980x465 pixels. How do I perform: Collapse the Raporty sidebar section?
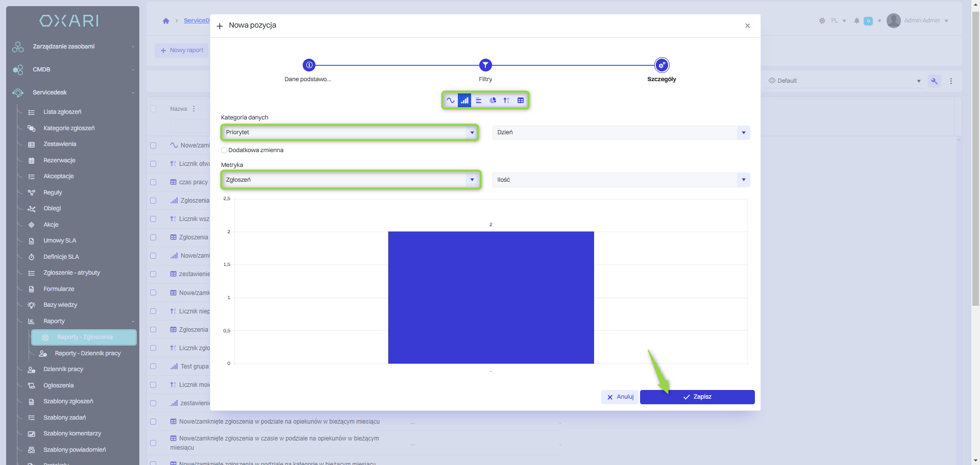(x=133, y=322)
